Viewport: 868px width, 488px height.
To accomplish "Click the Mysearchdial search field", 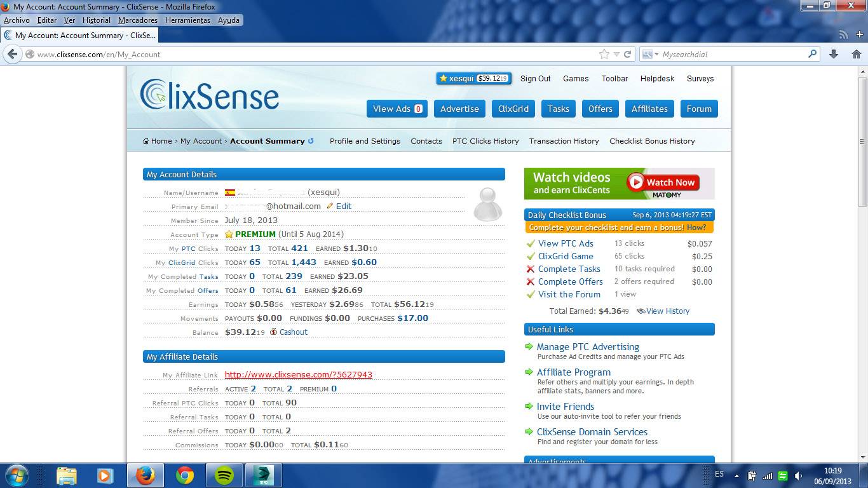I will click(x=733, y=55).
